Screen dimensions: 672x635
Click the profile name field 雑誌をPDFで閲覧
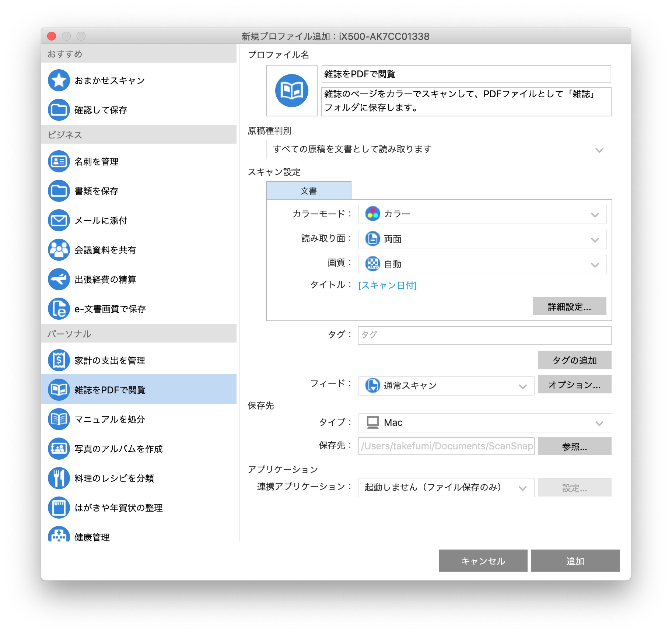pyautogui.click(x=466, y=74)
